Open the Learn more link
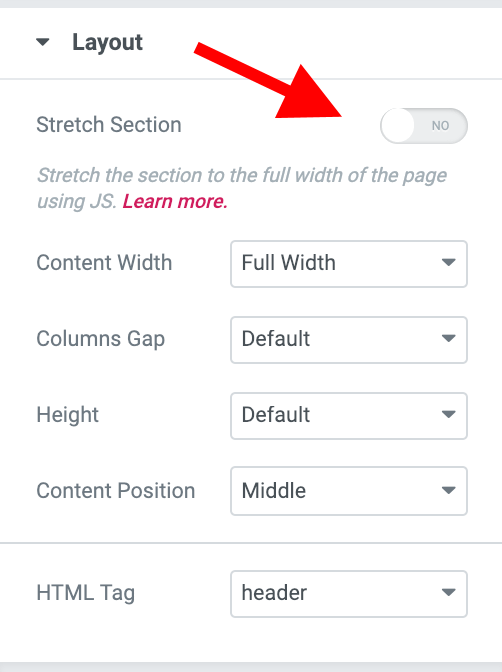The width and height of the screenshot is (502, 672). pos(175,201)
